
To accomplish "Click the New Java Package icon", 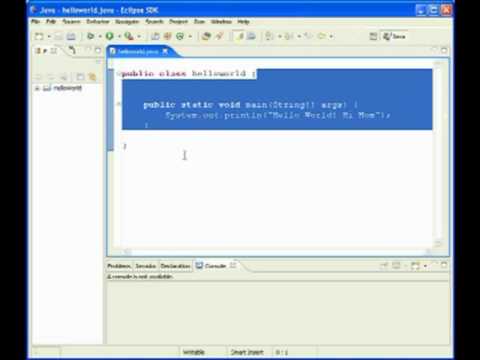I will 167,36.
